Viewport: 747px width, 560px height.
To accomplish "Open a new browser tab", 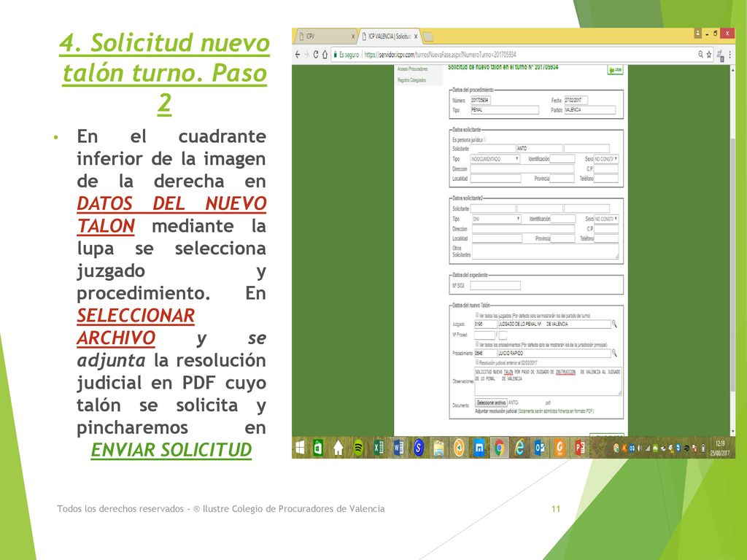I will [428, 36].
